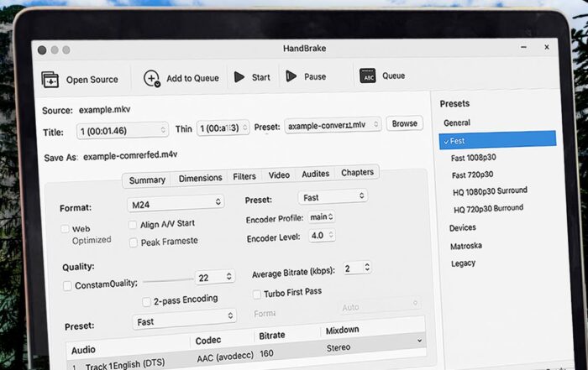Viewport: 588px width, 370px height.
Task: Select the Fast 720p30 preset
Action: pos(472,175)
